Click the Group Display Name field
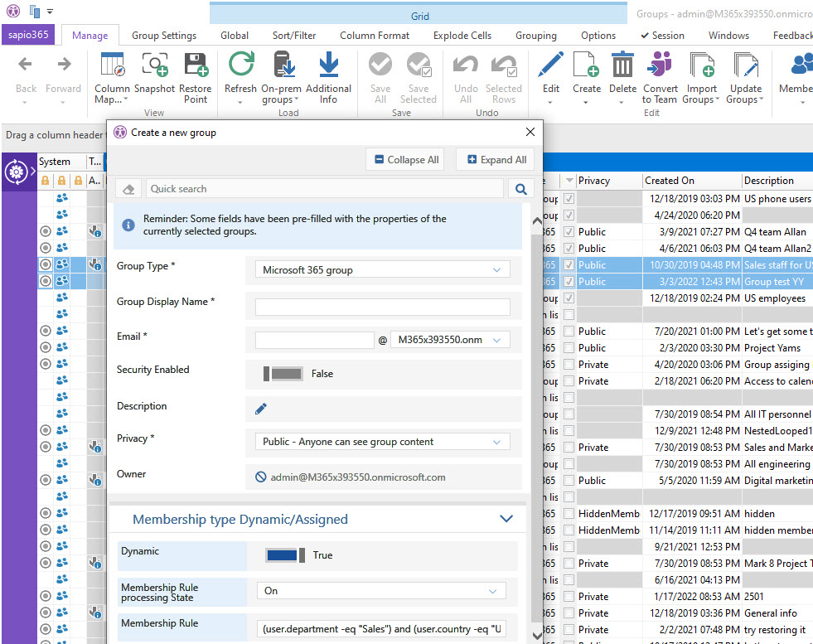The height and width of the screenshot is (644, 813). click(x=382, y=307)
